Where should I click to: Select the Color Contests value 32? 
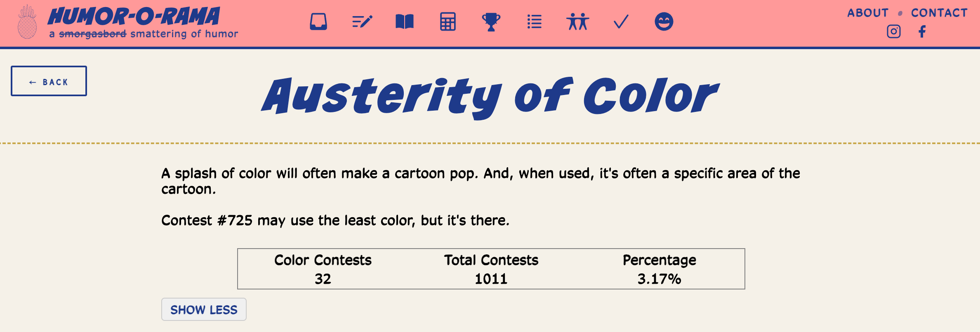323,279
